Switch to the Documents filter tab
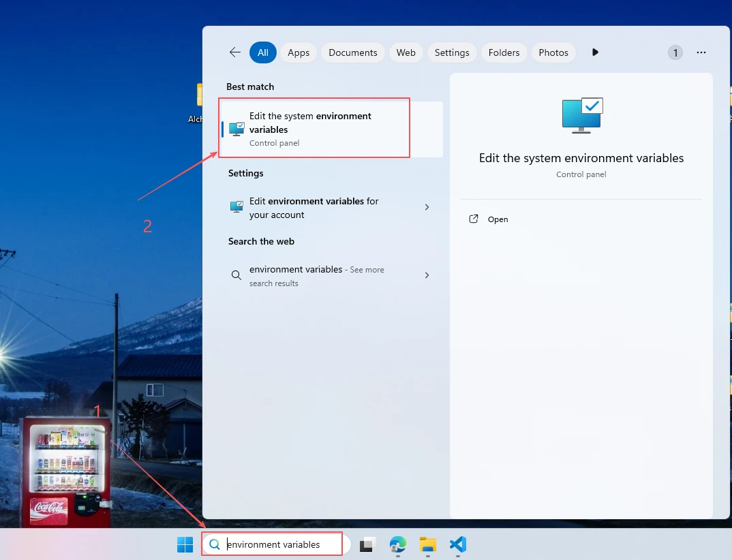 click(x=352, y=52)
